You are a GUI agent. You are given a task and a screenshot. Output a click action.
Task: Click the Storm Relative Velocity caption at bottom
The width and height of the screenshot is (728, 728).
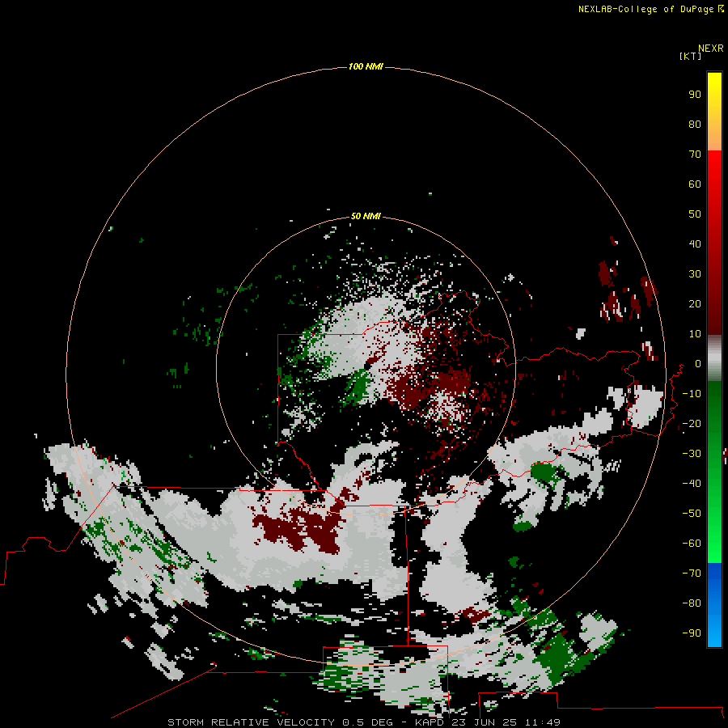coord(364,722)
